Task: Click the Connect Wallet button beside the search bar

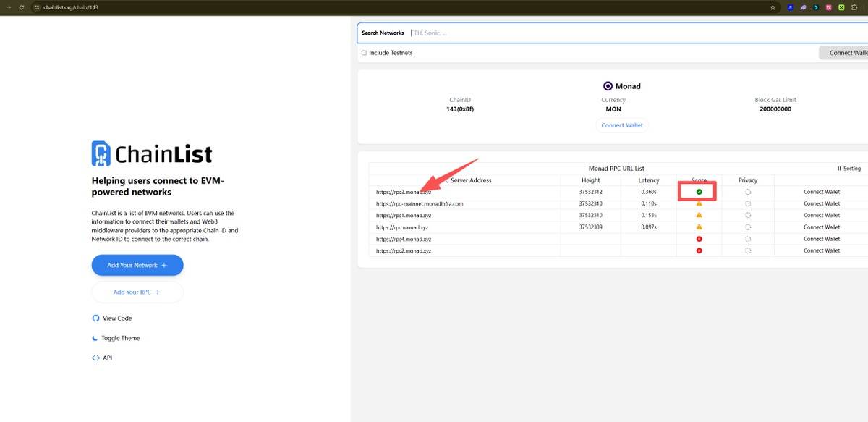Action: point(845,53)
